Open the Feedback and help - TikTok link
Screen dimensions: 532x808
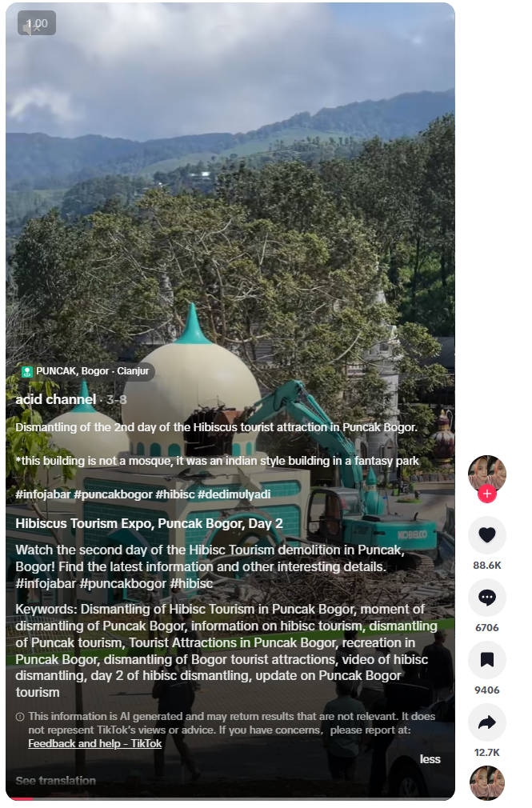95,743
